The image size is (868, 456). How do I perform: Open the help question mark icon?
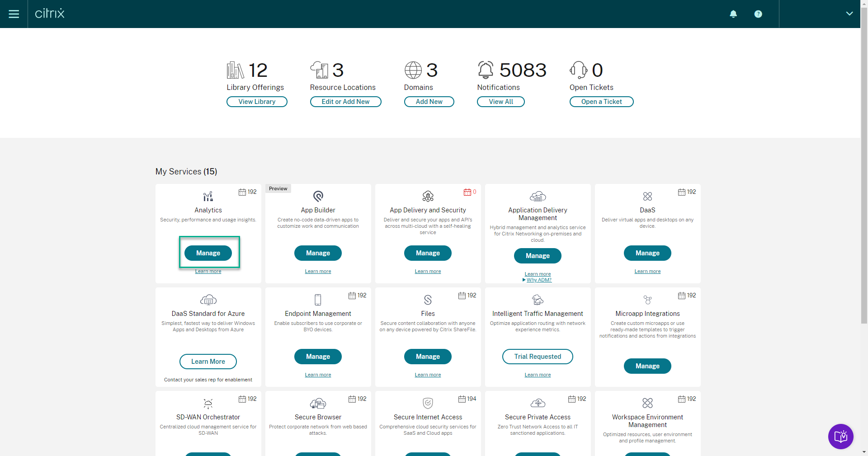click(x=758, y=14)
